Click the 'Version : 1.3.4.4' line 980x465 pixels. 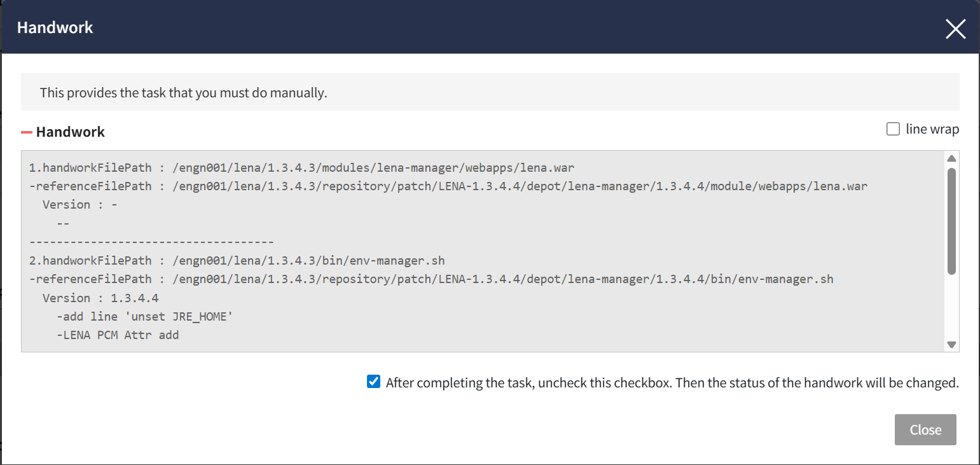(x=100, y=298)
